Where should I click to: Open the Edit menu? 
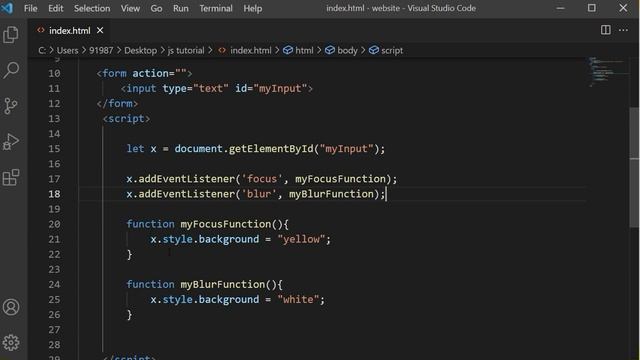(x=56, y=8)
